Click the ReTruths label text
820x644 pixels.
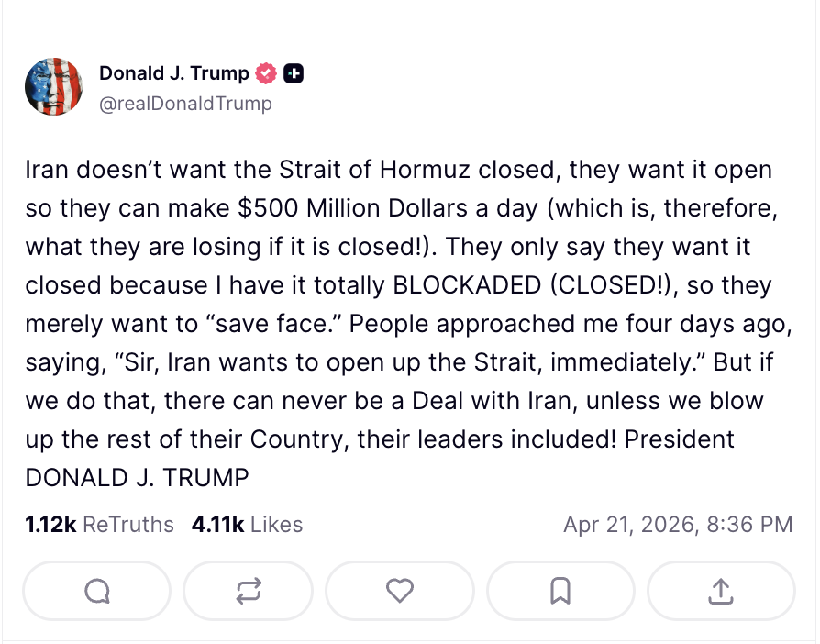click(128, 525)
